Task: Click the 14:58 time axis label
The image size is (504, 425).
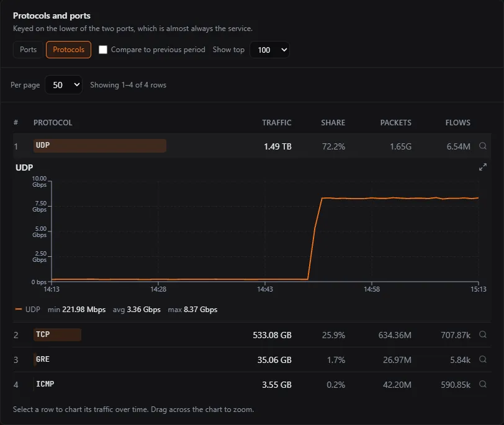Action: (372, 289)
